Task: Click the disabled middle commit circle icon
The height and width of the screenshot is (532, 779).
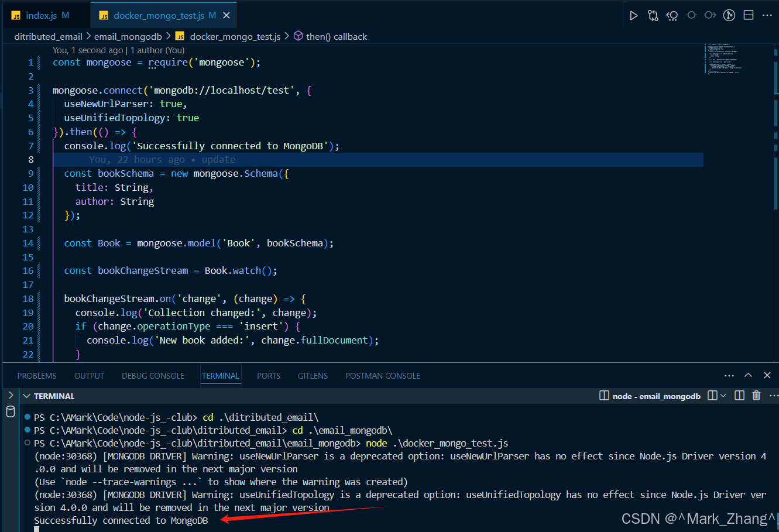Action: (691, 15)
